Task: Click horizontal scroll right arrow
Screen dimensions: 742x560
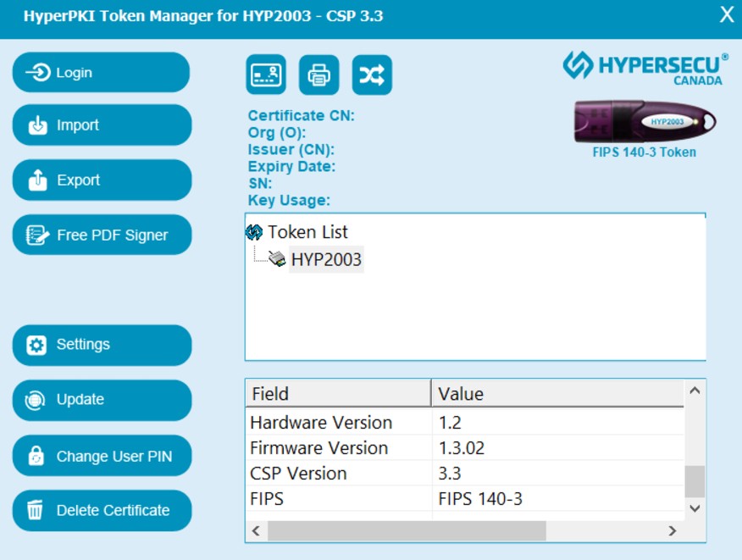Action: [672, 530]
